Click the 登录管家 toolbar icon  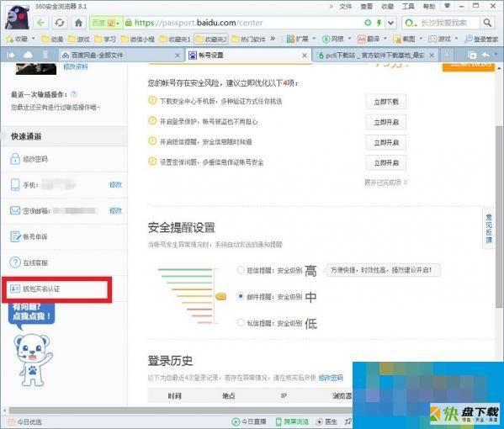(481, 40)
